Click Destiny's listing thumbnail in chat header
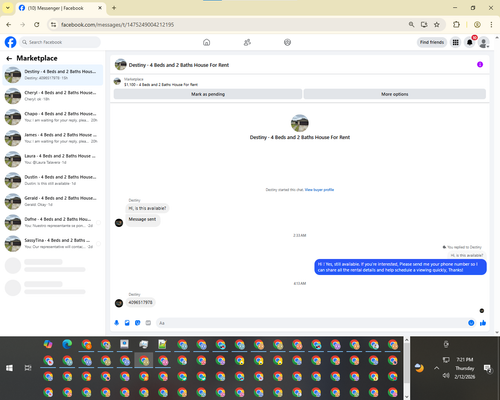The width and height of the screenshot is (500, 400). coord(121,64)
